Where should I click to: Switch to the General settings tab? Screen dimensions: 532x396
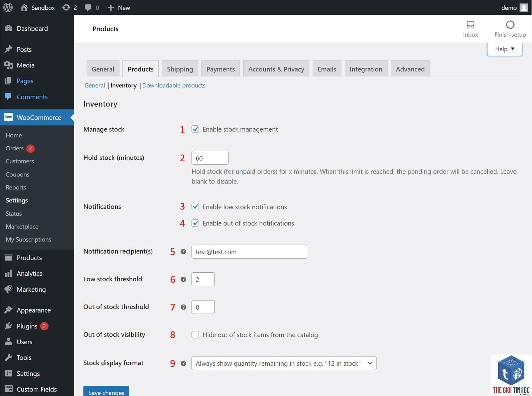(x=103, y=69)
